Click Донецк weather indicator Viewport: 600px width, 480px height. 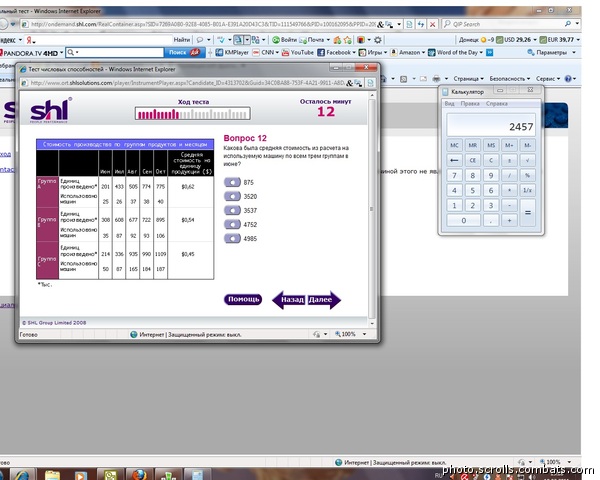point(476,40)
